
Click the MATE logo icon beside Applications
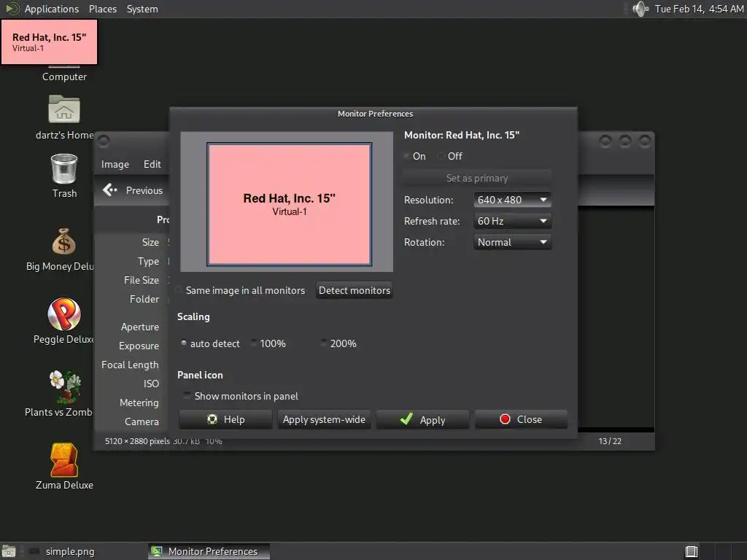click(x=12, y=9)
